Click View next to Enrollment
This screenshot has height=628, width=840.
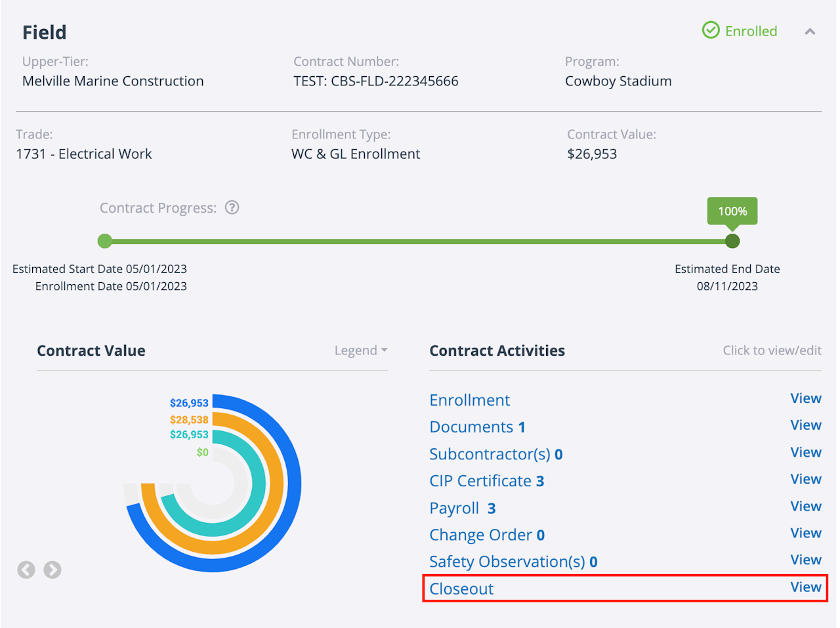point(805,399)
